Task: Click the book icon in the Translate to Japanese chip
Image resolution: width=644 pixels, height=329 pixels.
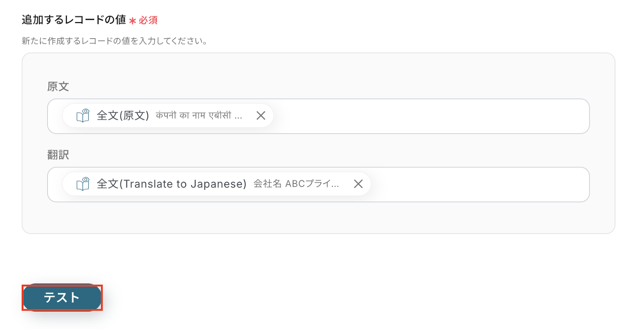Action: click(83, 184)
